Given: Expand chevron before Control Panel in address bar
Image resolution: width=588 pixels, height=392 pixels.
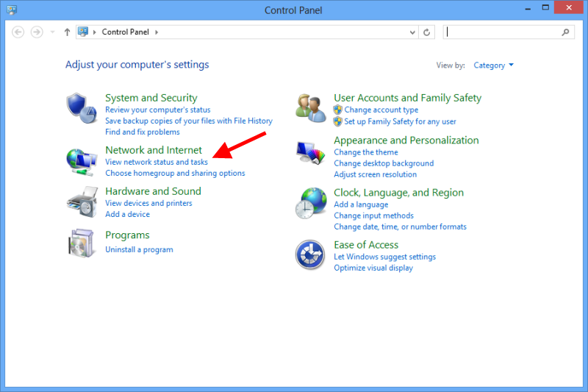Looking at the screenshot, I should tap(95, 32).
